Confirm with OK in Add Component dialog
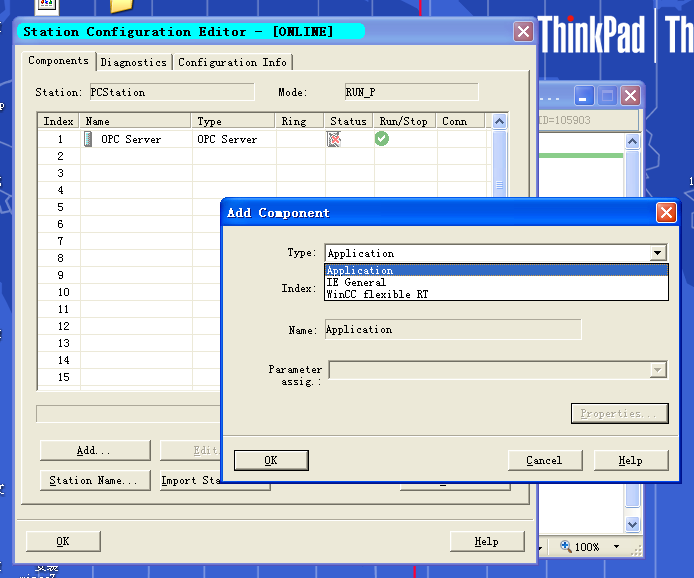This screenshot has width=694, height=578. click(x=271, y=460)
